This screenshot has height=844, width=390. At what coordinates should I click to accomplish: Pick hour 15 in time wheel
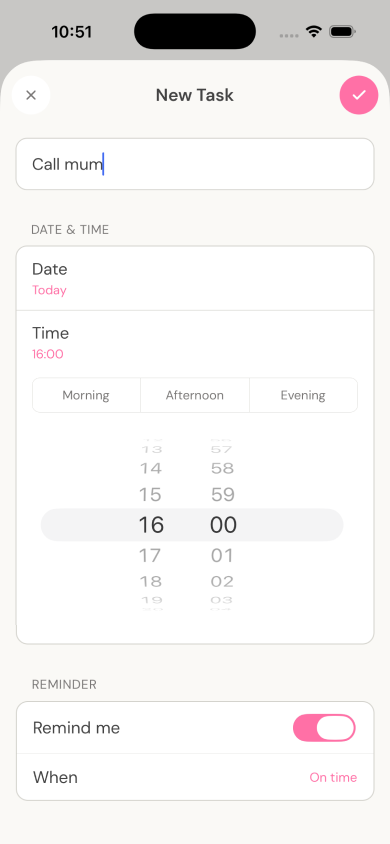[x=151, y=494]
